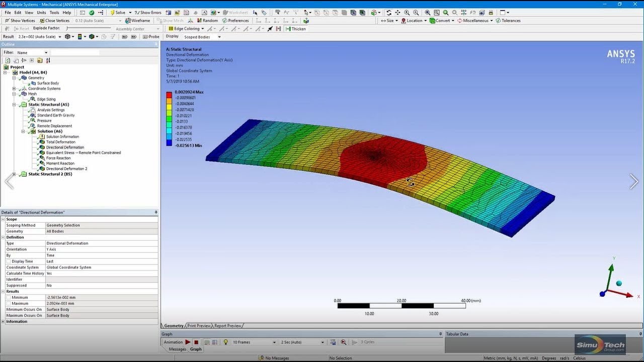
Task: Toggle Close Vertices option
Action: [54, 21]
